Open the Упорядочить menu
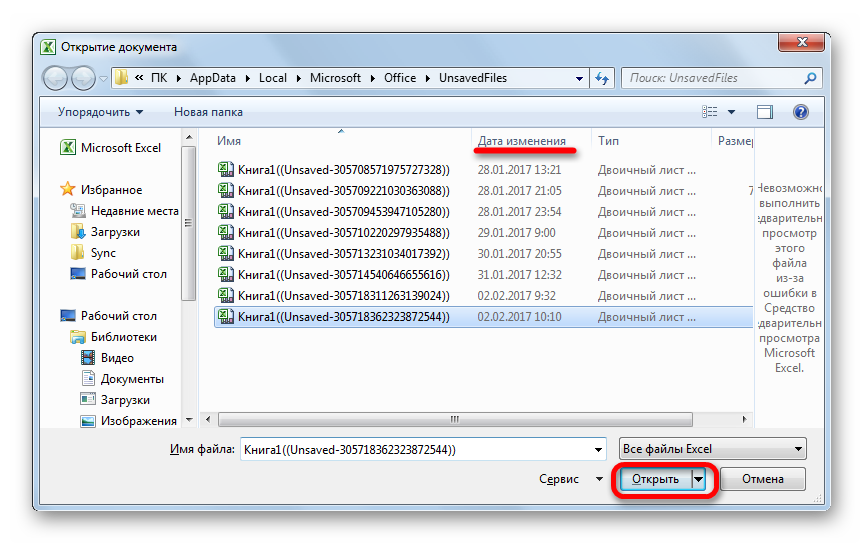The height and width of the screenshot is (544, 864). pos(100,112)
